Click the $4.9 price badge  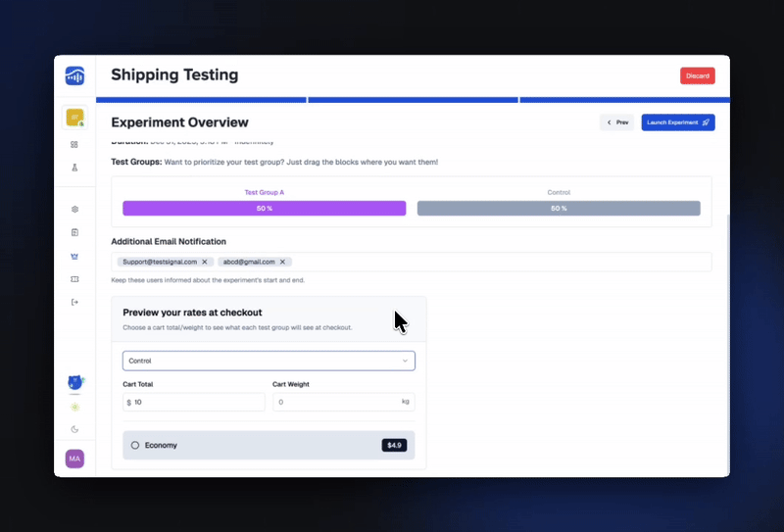(394, 445)
